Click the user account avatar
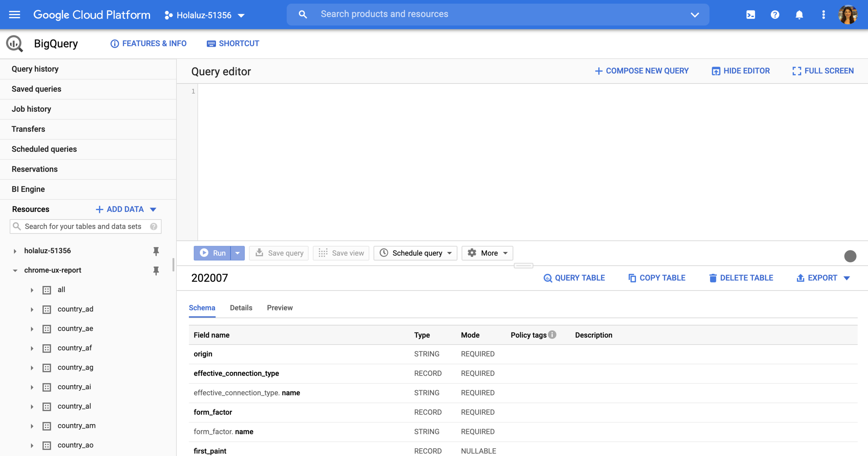Viewport: 868px width, 456px height. [848, 15]
